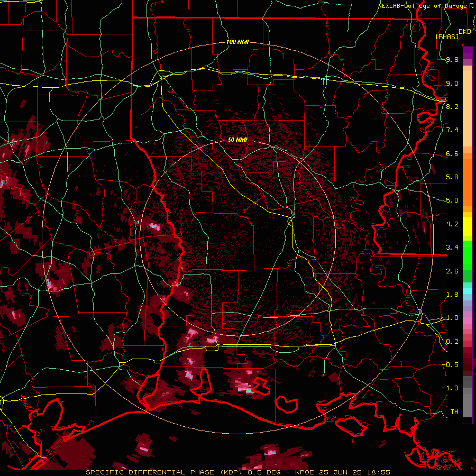Pick the bright green color bar segment
This screenshot has height=476, width=476.
(x=467, y=255)
